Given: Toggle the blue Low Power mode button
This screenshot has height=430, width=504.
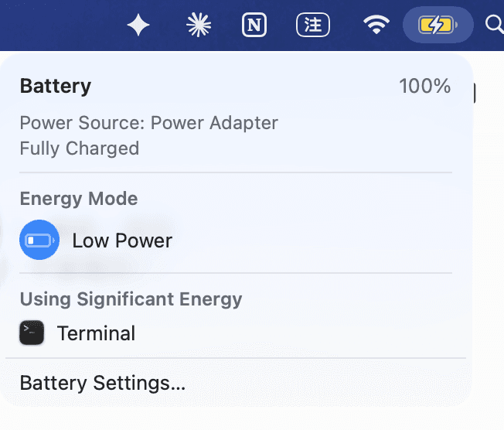Looking at the screenshot, I should click(39, 240).
